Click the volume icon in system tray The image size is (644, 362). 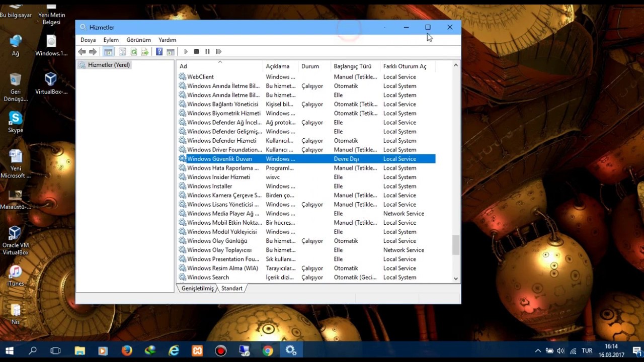pyautogui.click(x=561, y=351)
